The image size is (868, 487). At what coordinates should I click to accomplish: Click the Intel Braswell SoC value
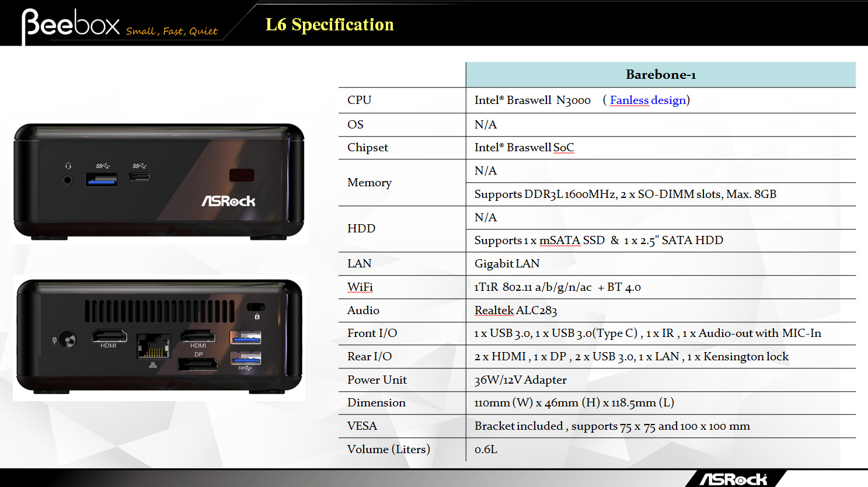[x=524, y=147]
